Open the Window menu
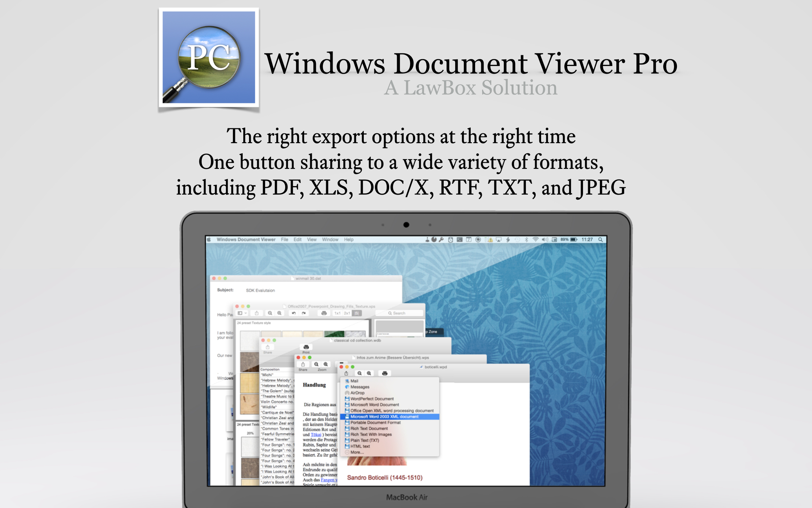 330,240
